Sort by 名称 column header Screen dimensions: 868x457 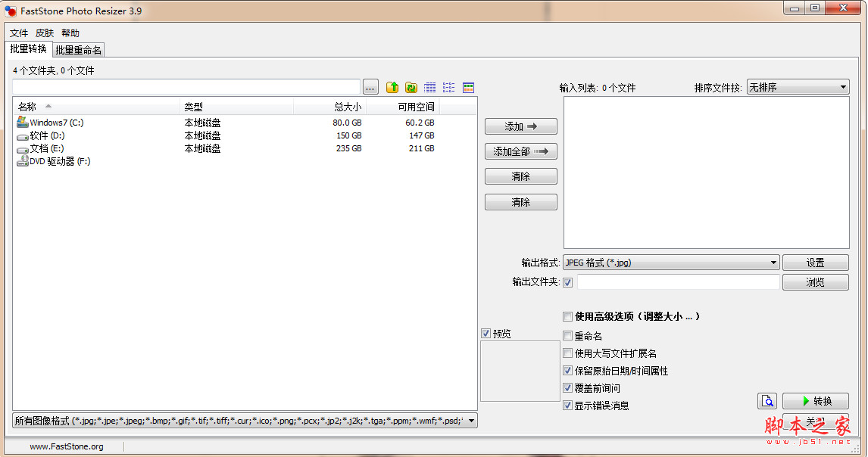[98, 106]
